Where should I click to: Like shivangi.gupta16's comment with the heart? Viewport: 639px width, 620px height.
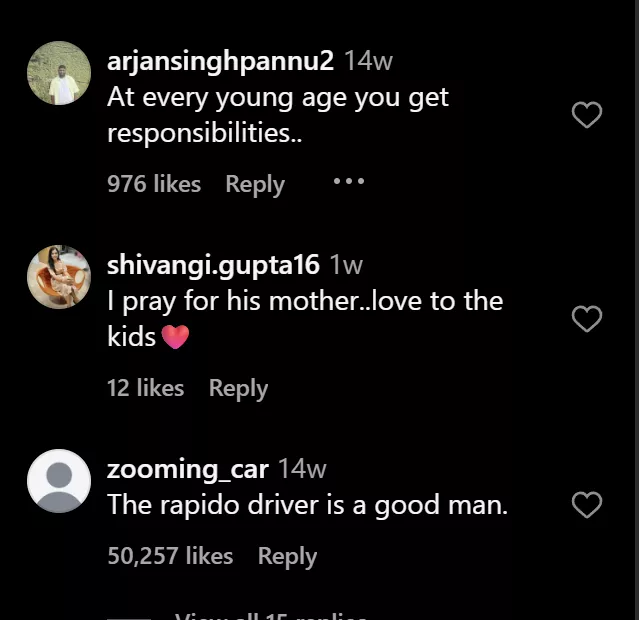tap(586, 319)
